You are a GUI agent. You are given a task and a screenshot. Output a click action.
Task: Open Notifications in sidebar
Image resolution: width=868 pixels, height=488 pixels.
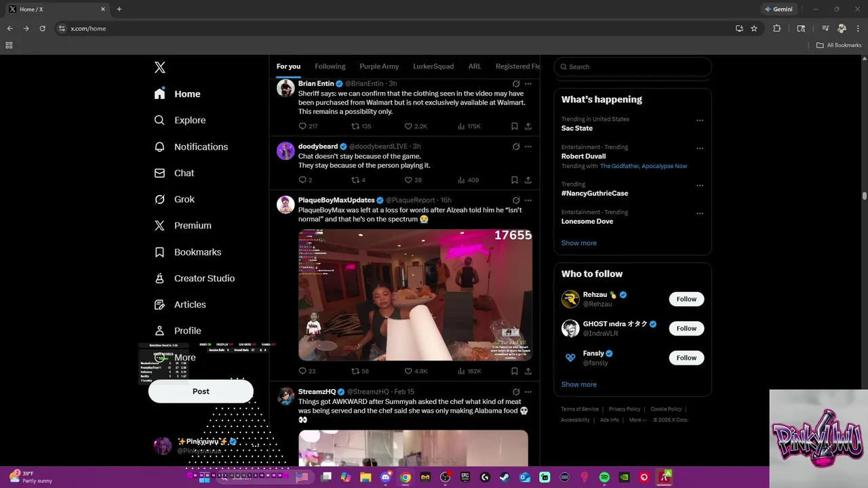click(191, 146)
